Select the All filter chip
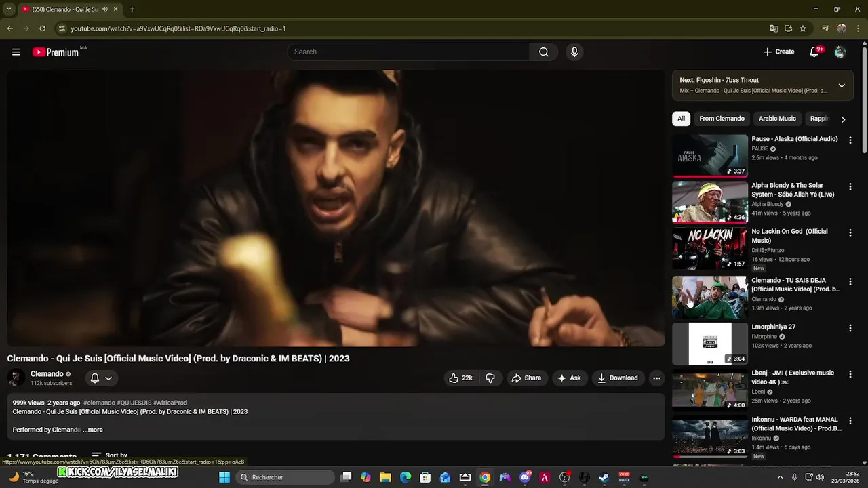 pyautogui.click(x=681, y=119)
